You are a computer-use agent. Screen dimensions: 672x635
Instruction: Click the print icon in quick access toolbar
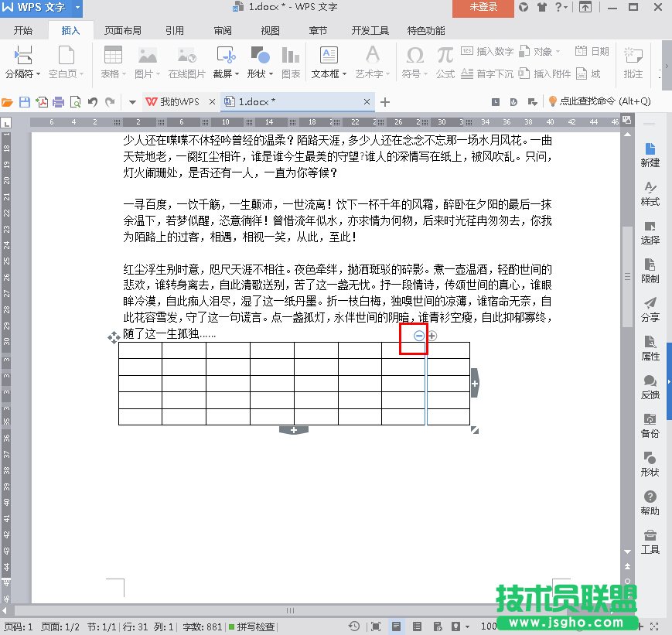click(58, 102)
